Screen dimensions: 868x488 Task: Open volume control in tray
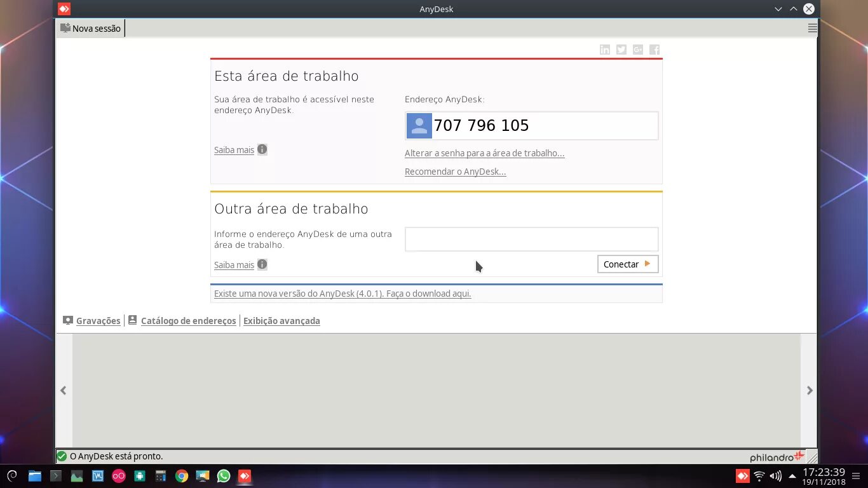tap(776, 475)
